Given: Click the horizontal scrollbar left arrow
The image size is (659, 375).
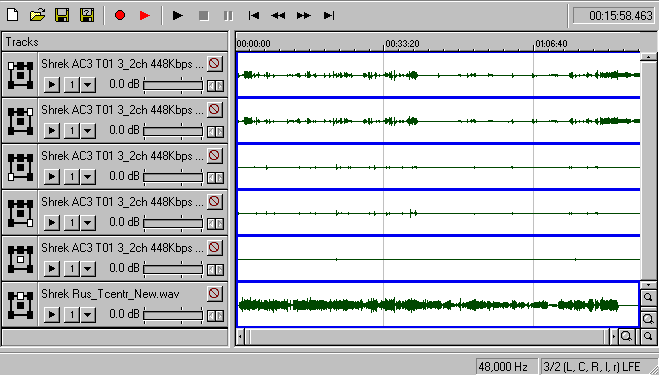Looking at the screenshot, I should 240,336.
